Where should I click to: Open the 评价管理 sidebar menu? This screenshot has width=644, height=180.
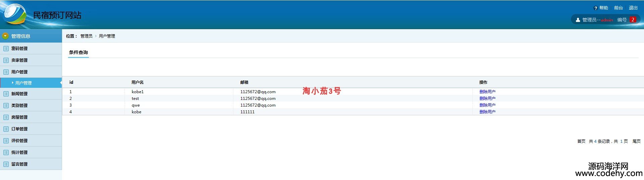coord(19,141)
